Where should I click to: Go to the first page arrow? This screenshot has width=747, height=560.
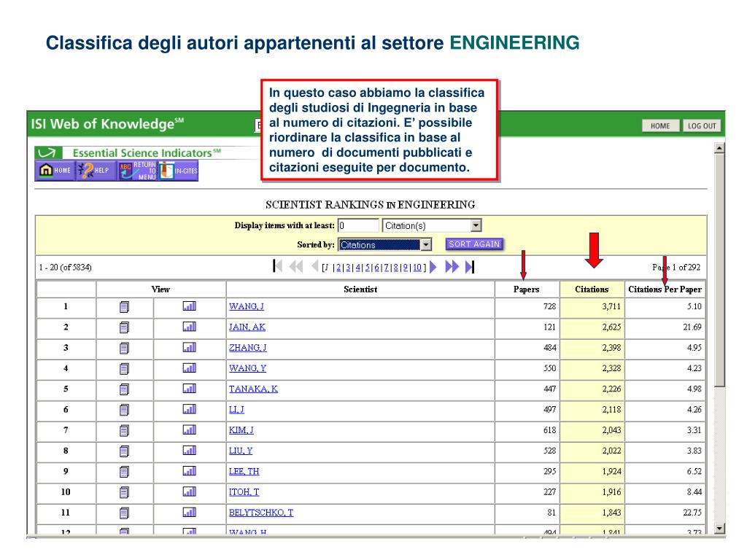278,266
